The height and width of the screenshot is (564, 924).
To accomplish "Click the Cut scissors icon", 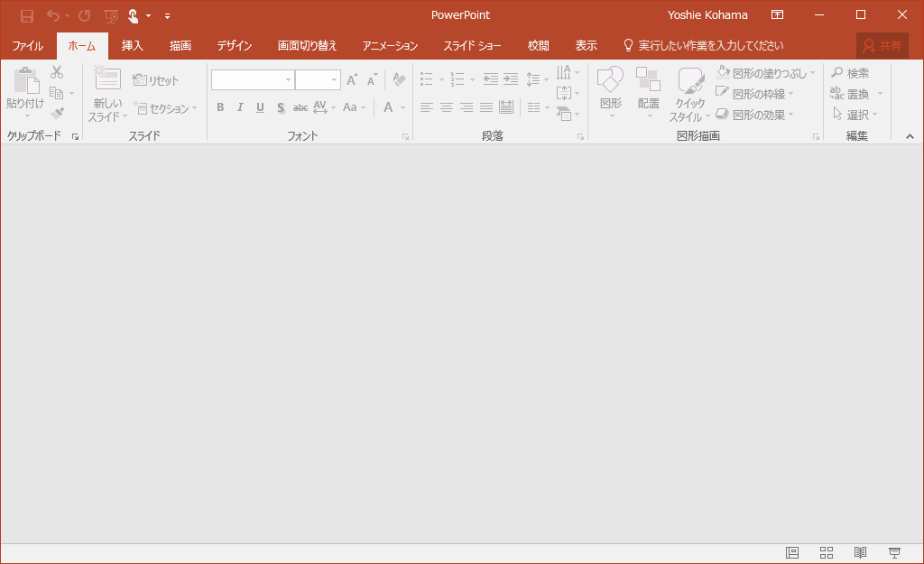I will coord(57,72).
